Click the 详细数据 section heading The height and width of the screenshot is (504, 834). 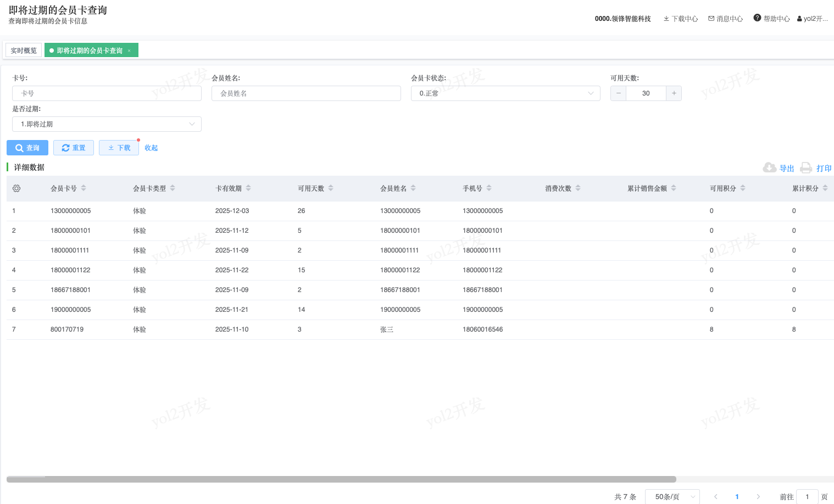[x=29, y=167]
